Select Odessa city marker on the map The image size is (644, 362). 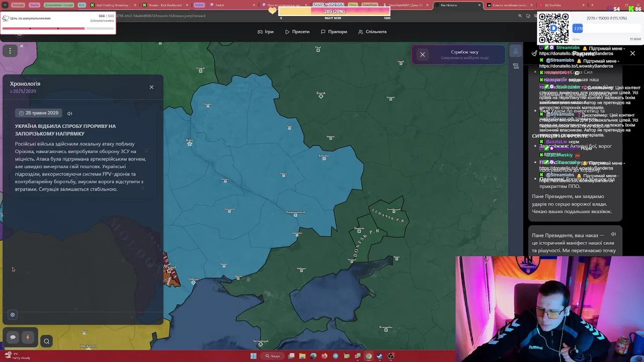tap(193, 283)
